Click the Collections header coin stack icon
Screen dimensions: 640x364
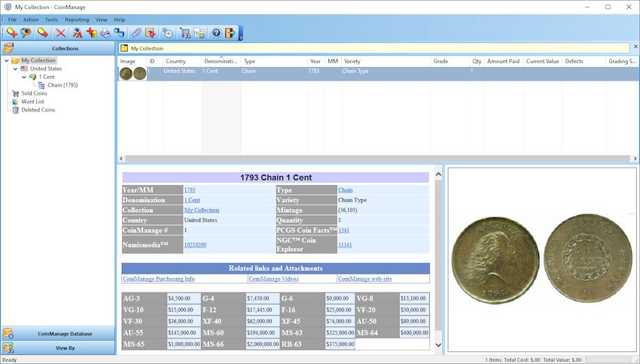point(8,48)
